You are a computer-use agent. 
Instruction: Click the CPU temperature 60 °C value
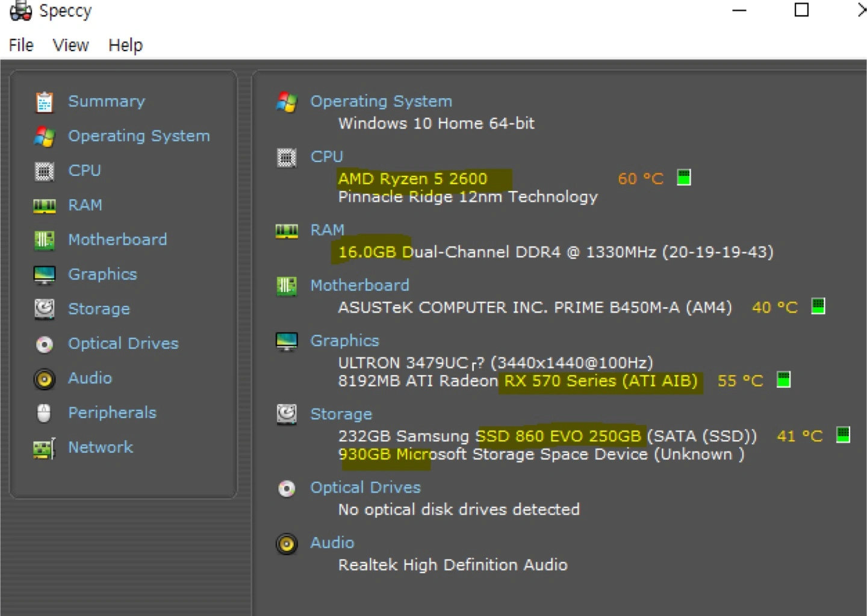641,179
